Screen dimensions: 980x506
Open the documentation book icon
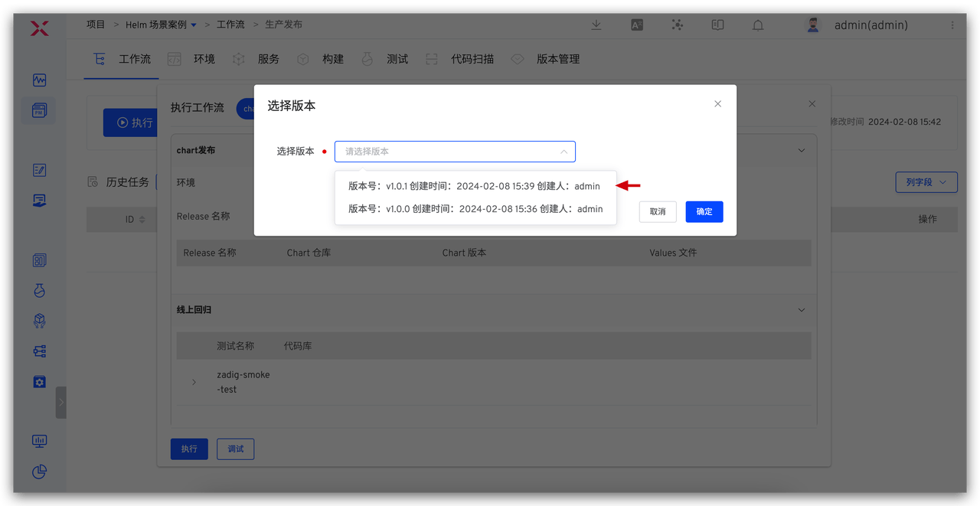[717, 24]
